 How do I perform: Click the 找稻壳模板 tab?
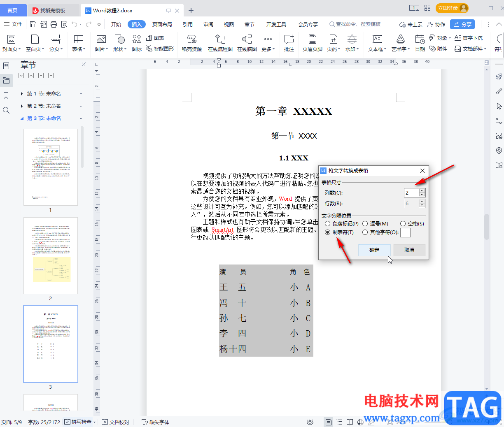(x=53, y=10)
